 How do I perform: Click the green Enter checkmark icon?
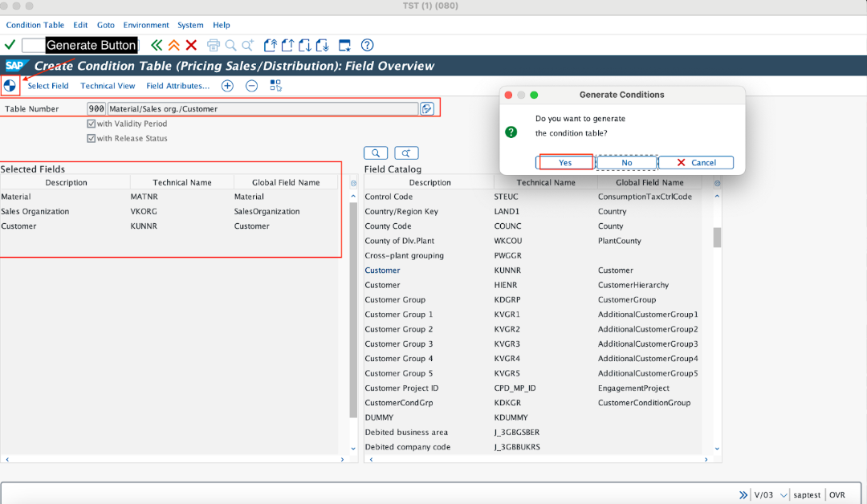(10, 45)
